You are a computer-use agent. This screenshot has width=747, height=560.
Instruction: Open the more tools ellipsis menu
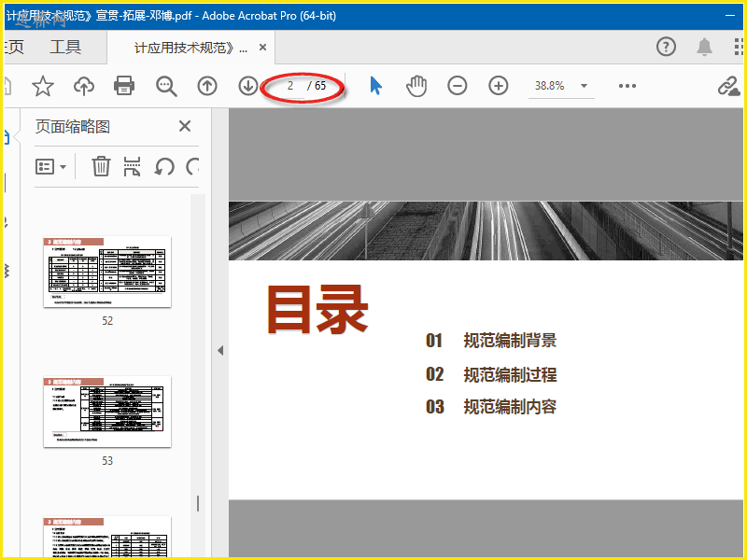(627, 86)
